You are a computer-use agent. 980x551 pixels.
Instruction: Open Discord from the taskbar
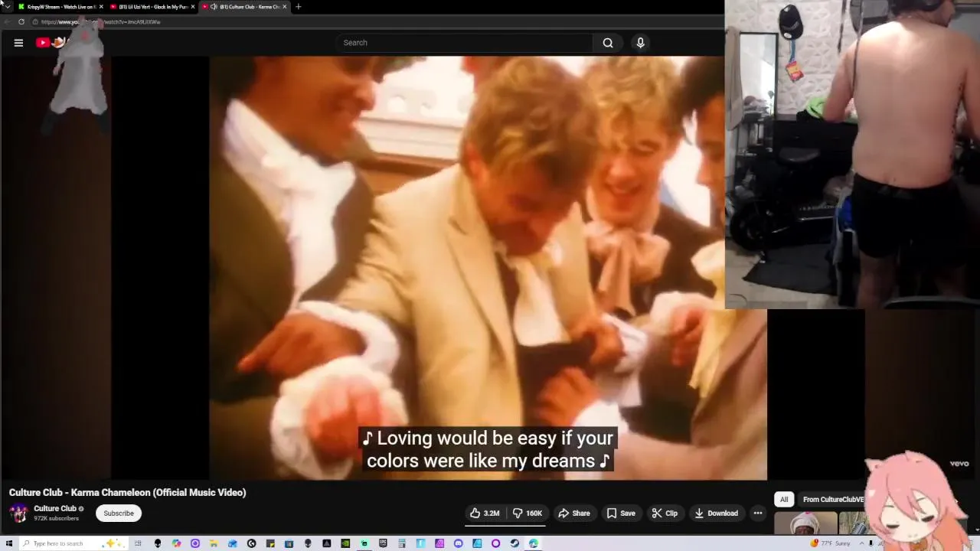click(x=458, y=543)
